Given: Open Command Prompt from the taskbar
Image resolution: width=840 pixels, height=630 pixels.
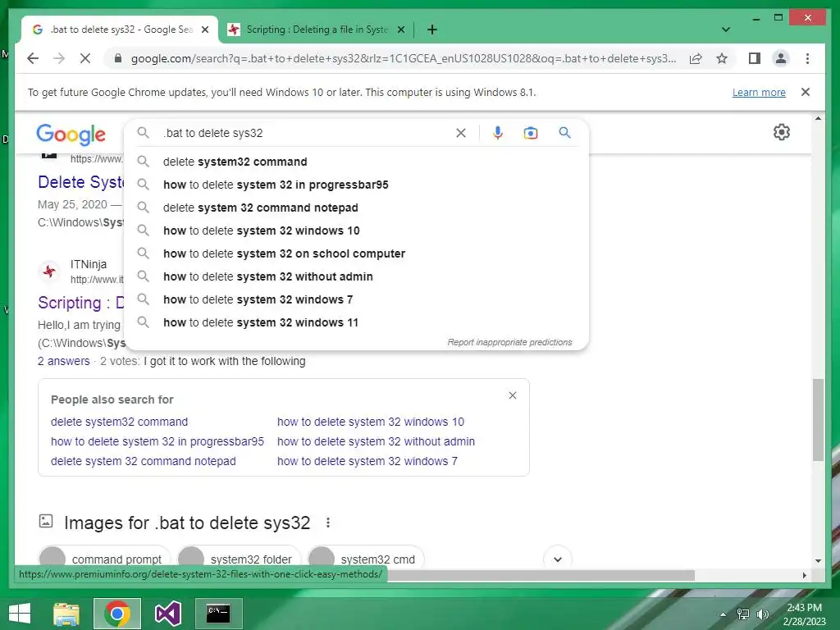Looking at the screenshot, I should tap(218, 614).
